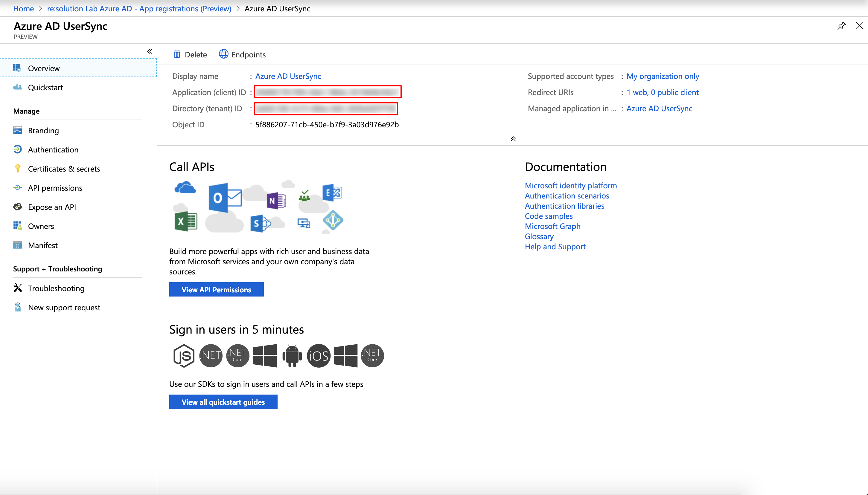Click the View API Permissions button
This screenshot has height=495, width=868.
[216, 290]
